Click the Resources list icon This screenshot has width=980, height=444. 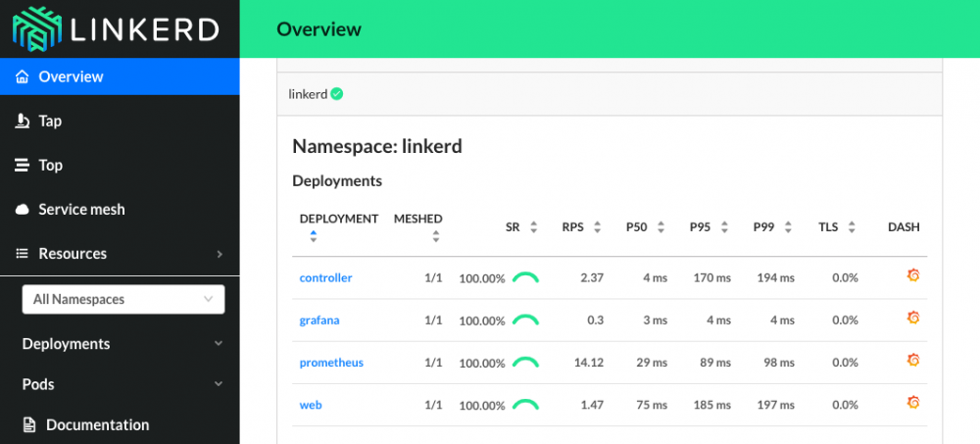click(x=23, y=254)
